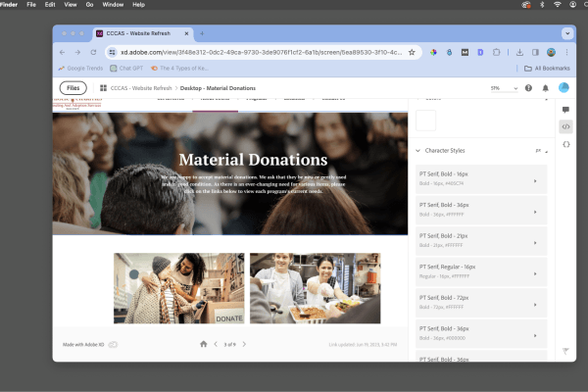588x392 pixels.
Task: Open the File menu
Action: pos(31,5)
